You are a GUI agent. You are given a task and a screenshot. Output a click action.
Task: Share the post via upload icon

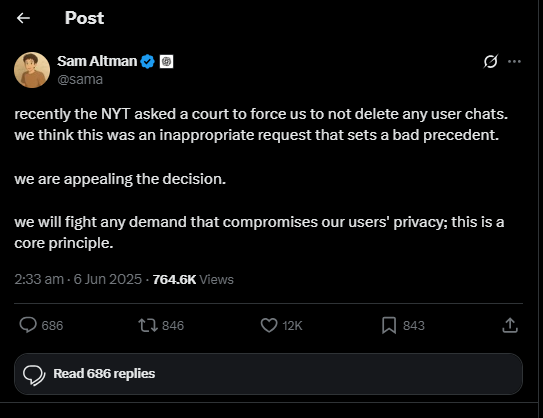pos(510,325)
